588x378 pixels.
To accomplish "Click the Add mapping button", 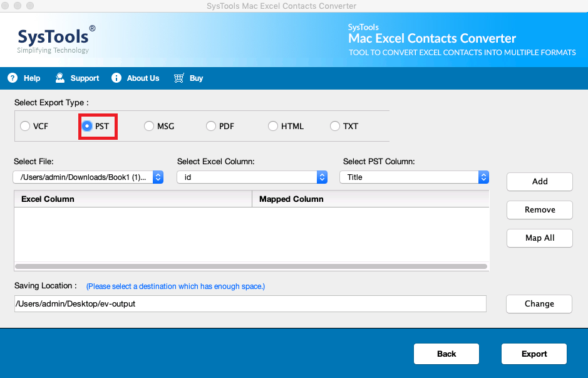I will tap(539, 181).
